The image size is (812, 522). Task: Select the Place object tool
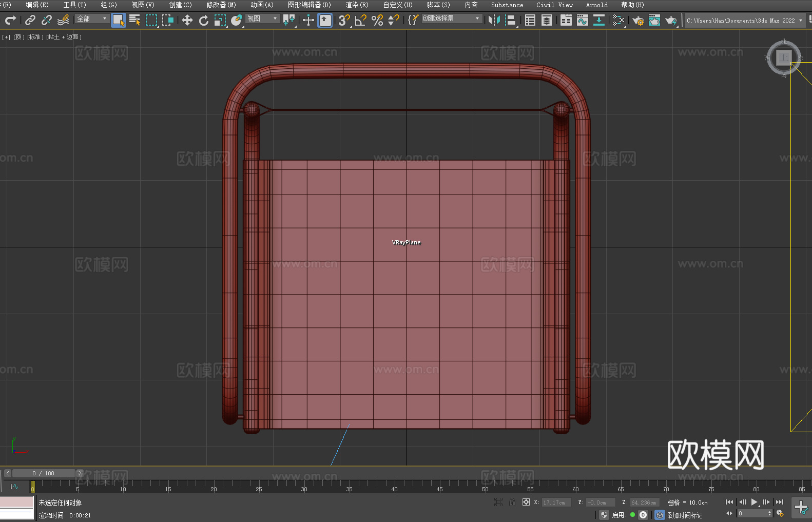click(x=237, y=20)
